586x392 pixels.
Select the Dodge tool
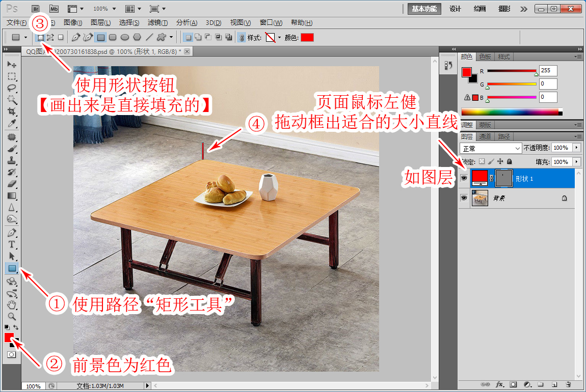pyautogui.click(x=12, y=219)
